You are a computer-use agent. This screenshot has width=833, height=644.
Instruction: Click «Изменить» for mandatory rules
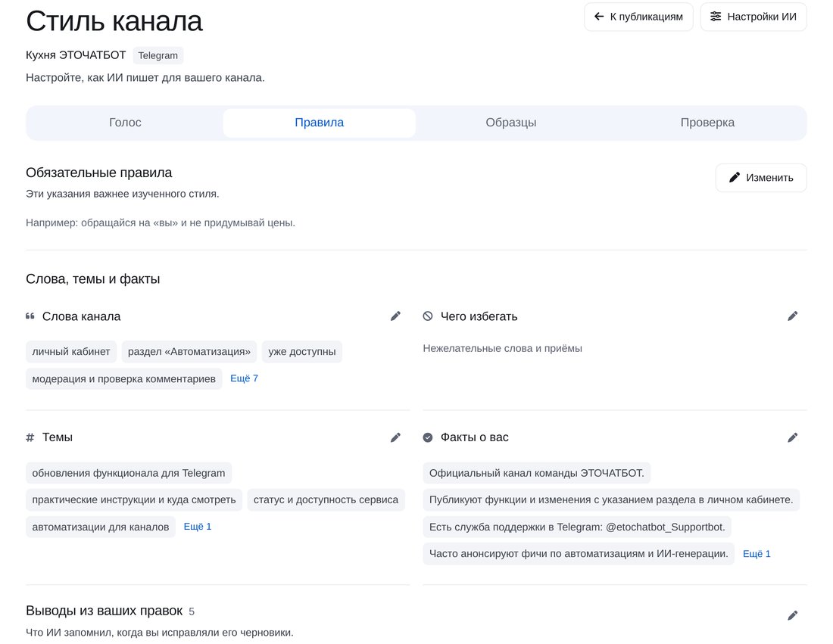click(761, 177)
